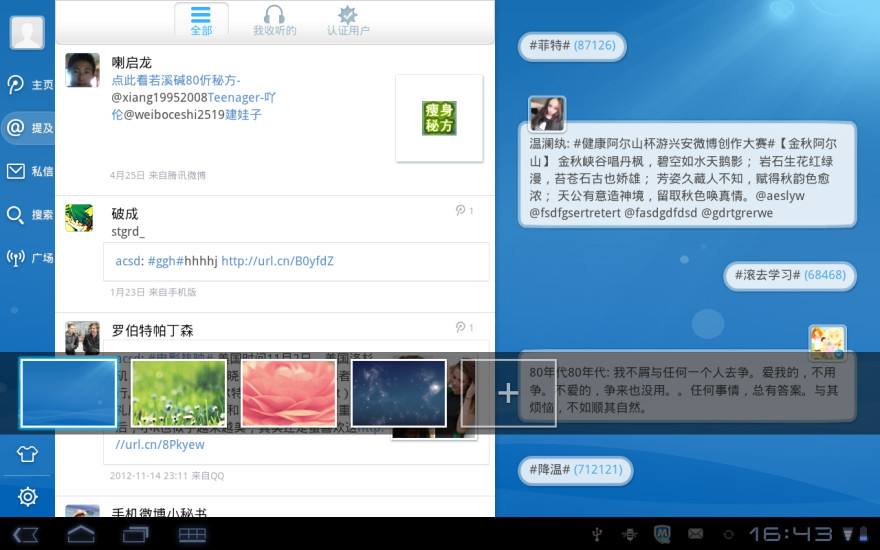The height and width of the screenshot is (550, 880).
Task: Open the 瘦身秘方 image thumbnail
Action: click(439, 118)
